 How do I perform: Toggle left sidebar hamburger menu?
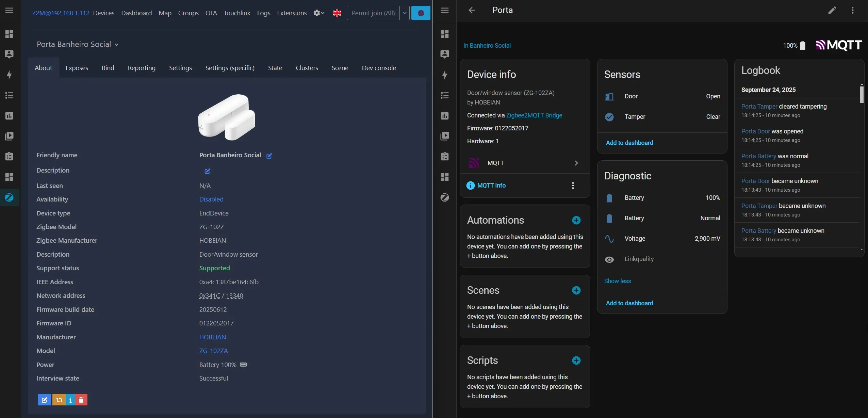point(9,10)
